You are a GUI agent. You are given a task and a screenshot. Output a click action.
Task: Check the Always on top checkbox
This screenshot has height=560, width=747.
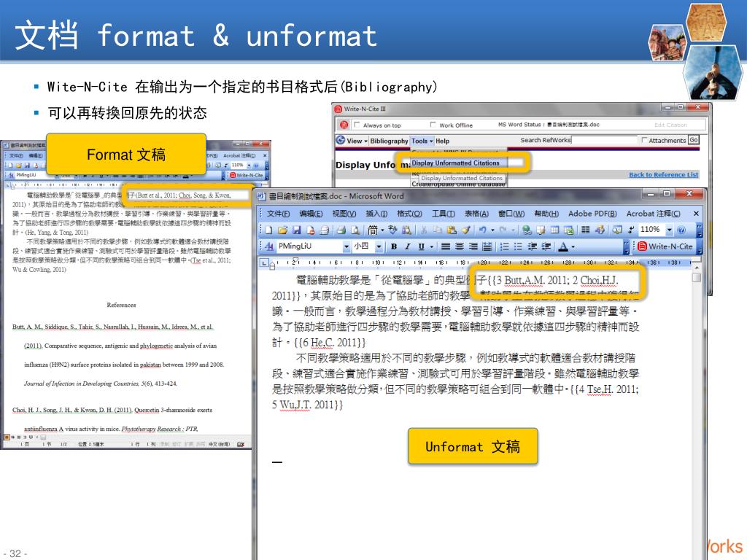click(357, 125)
